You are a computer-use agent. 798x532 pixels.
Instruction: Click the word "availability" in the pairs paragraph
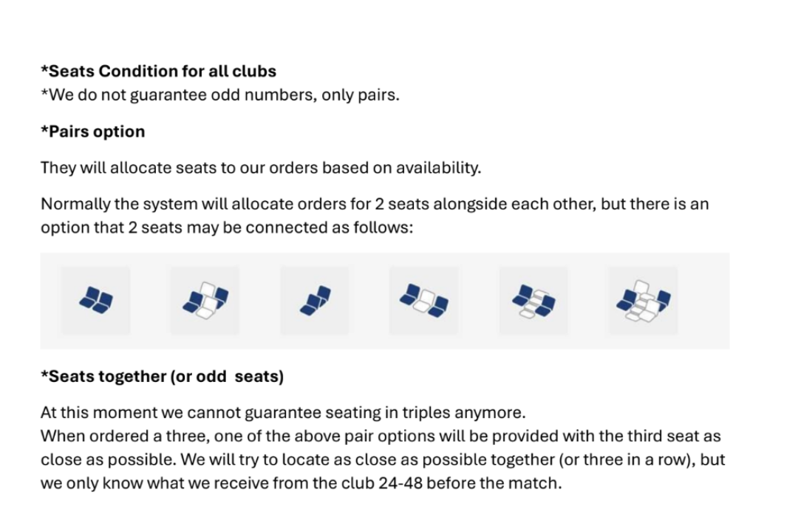click(x=437, y=168)
